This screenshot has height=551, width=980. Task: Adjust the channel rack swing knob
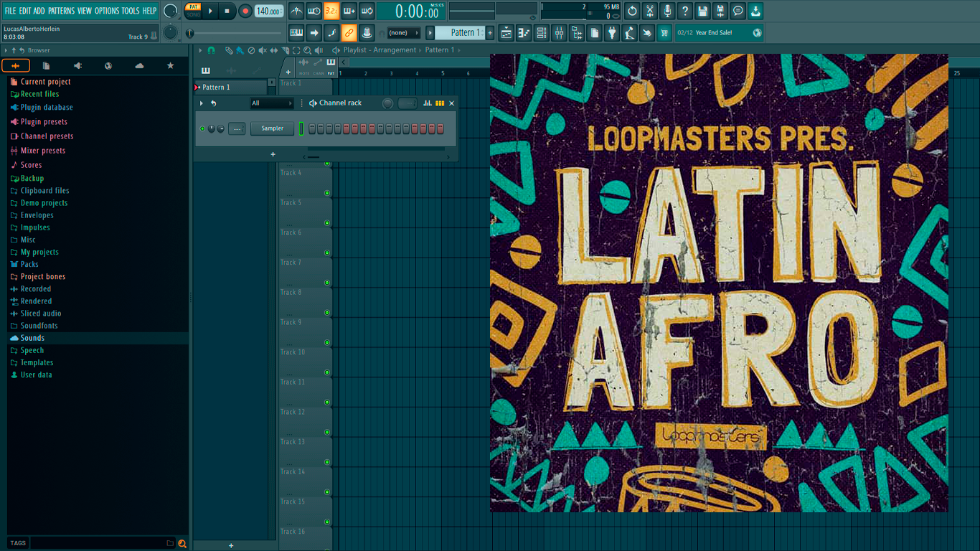pyautogui.click(x=387, y=103)
